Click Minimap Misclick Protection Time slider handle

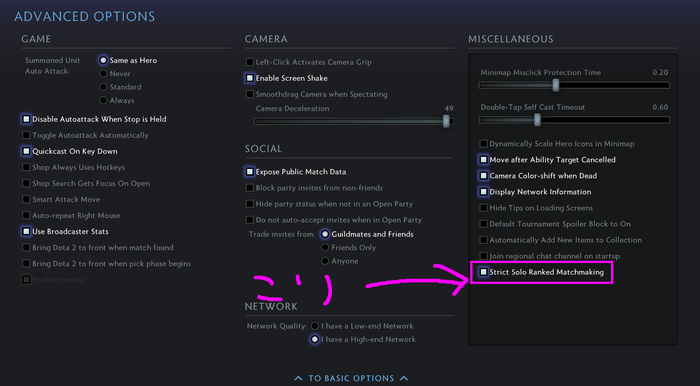pos(556,85)
